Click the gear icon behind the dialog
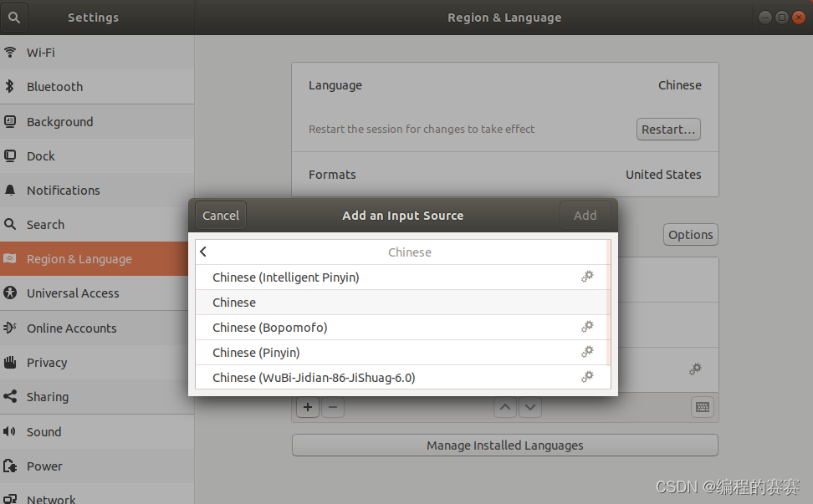The image size is (813, 504). coord(695,369)
